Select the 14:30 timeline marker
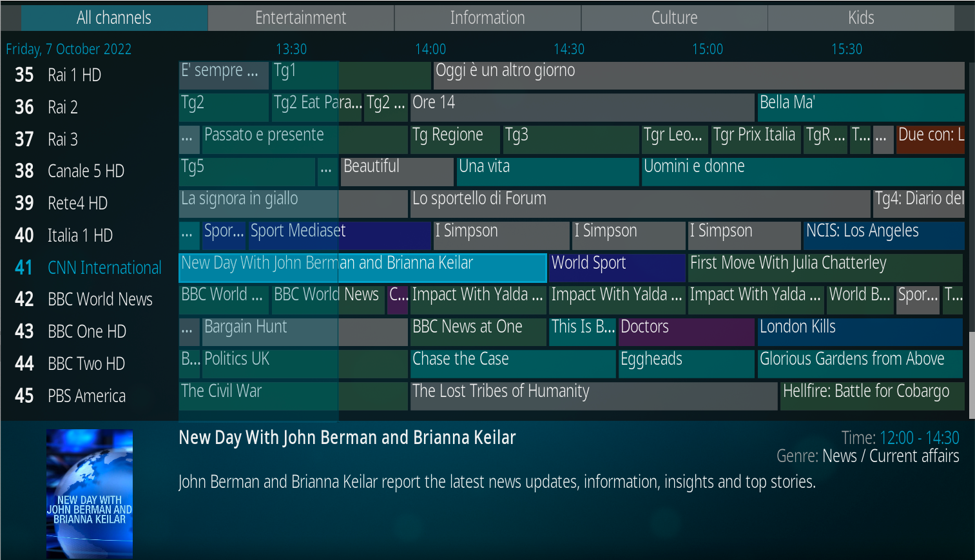 [570, 49]
